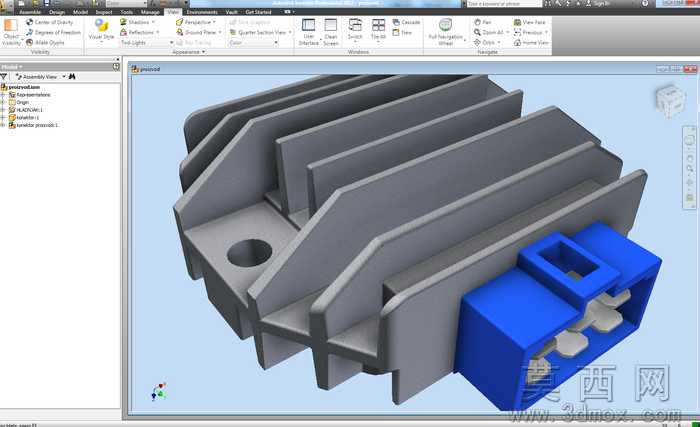Screen dimensions: 700x427
Task: Open the Vault ribbon tab
Action: pos(231,12)
